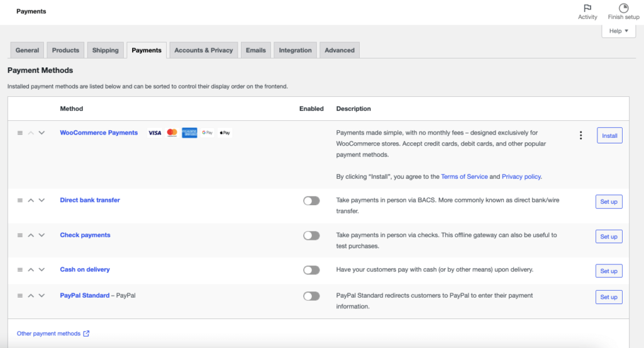Viewport: 644px width, 348px height.
Task: Open the Activity flag icon
Action: [x=587, y=8]
